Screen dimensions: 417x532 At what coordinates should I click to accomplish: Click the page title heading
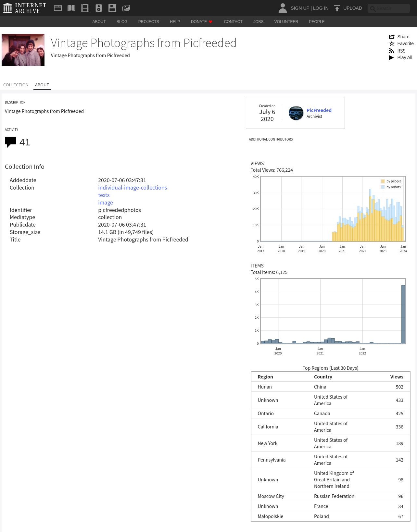click(144, 43)
